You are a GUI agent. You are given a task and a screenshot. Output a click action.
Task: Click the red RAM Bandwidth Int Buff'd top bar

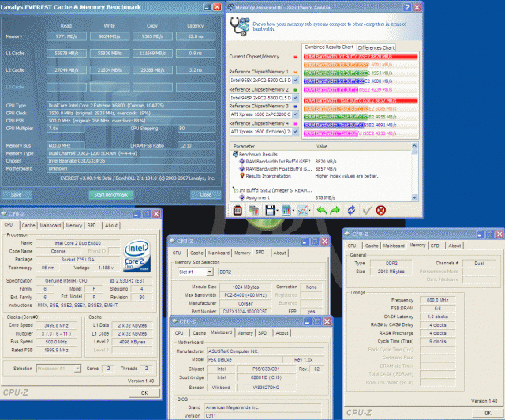[x=361, y=57]
